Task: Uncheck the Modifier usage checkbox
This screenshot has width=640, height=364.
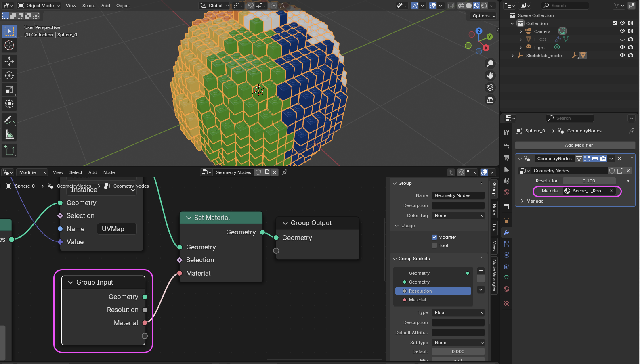Action: 434,237
